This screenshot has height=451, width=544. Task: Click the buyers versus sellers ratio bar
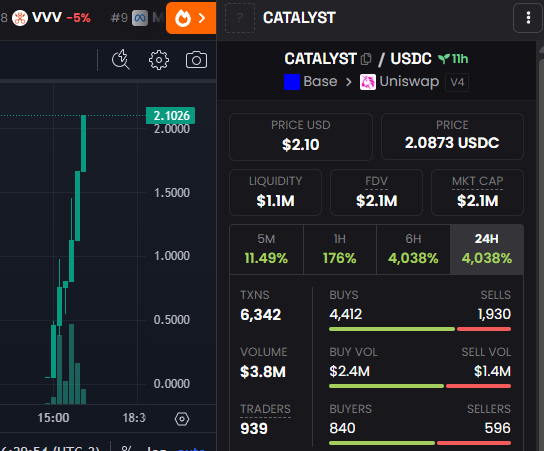point(420,443)
